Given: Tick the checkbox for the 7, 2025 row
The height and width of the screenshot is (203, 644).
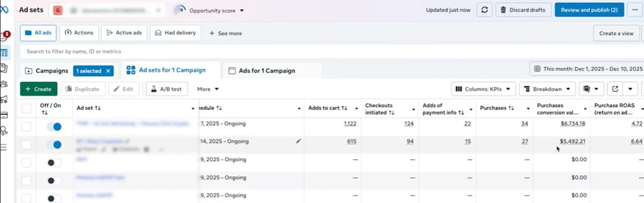Looking at the screenshot, I should pos(26,126).
